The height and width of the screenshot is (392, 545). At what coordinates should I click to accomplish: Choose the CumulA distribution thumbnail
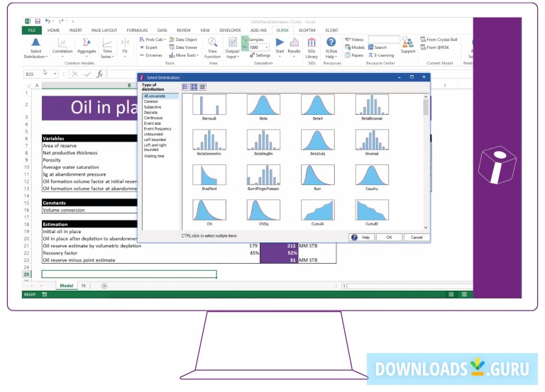point(318,210)
